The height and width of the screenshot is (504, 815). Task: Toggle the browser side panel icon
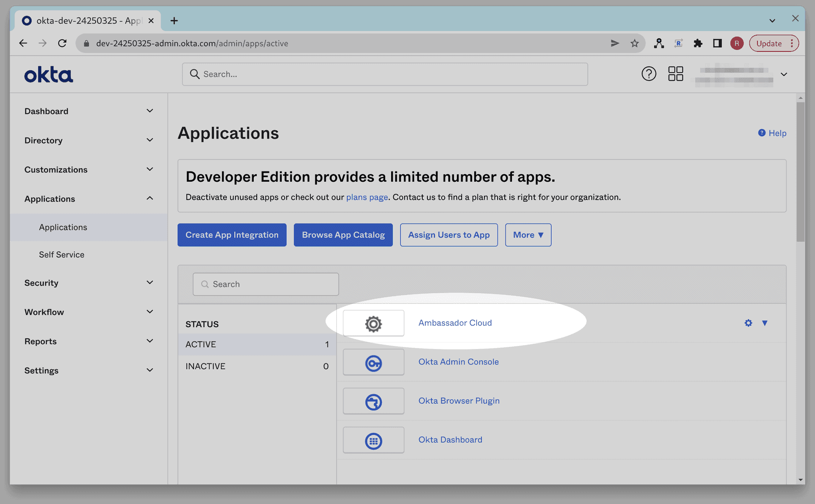(717, 43)
